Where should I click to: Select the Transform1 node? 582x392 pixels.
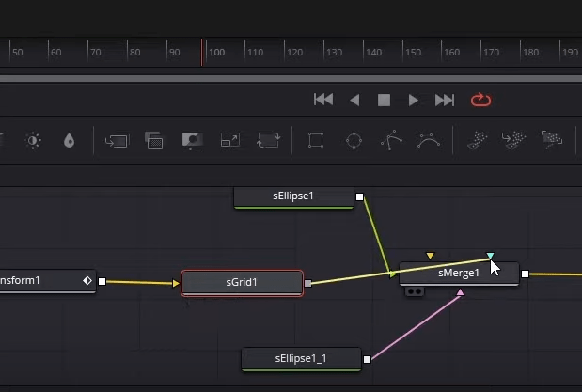tap(48, 281)
